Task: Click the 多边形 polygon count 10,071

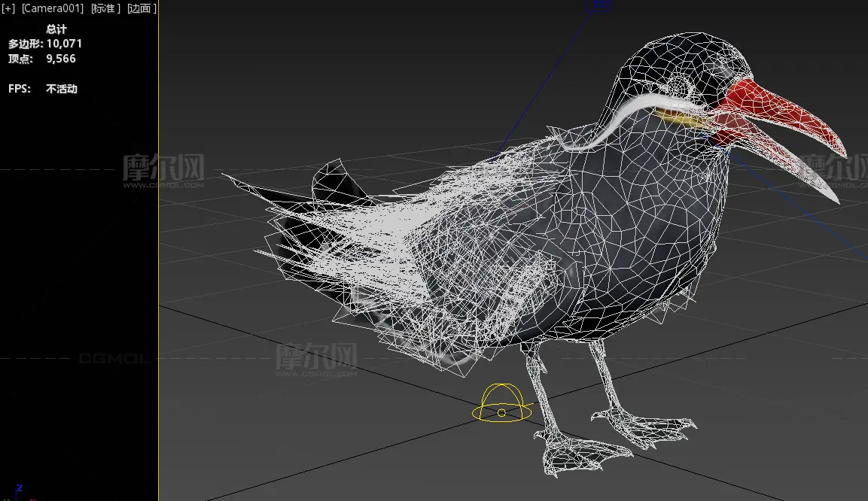Action: pyautogui.click(x=64, y=44)
